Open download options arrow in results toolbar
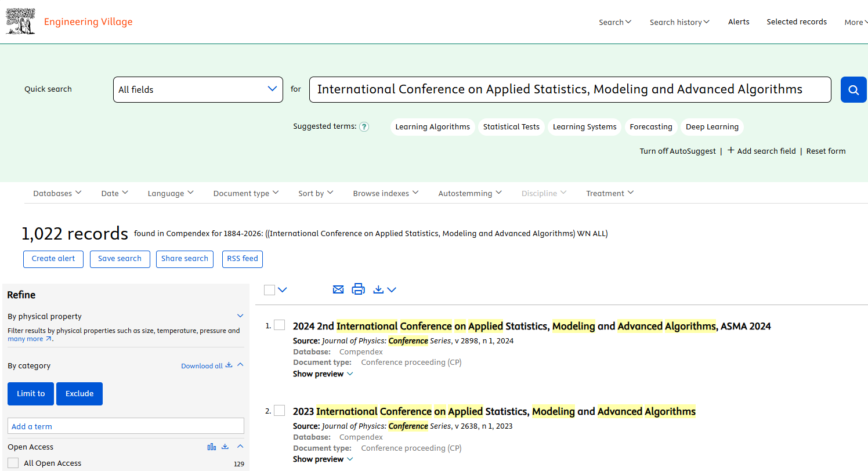 [392, 289]
